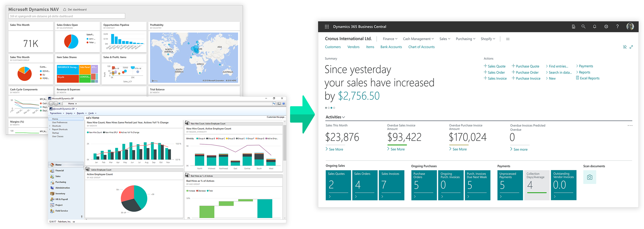Screen dimensions: 644x229
Task: Select Financial in Dynamics GP navigation pane
Action: (59, 171)
